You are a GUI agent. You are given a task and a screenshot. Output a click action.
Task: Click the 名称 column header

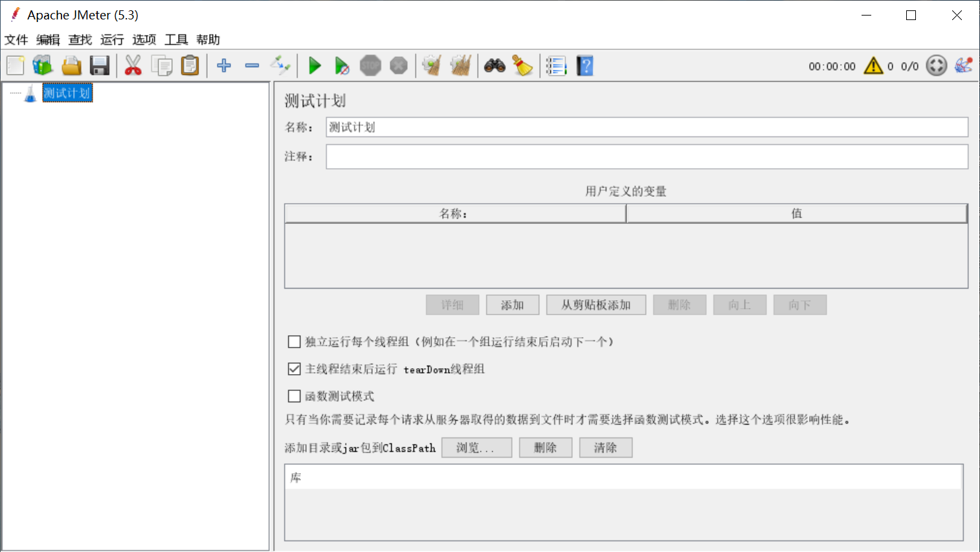455,214
